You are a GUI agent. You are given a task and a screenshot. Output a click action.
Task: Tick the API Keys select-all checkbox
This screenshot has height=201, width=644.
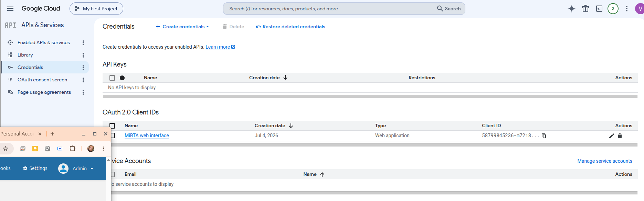pos(112,78)
